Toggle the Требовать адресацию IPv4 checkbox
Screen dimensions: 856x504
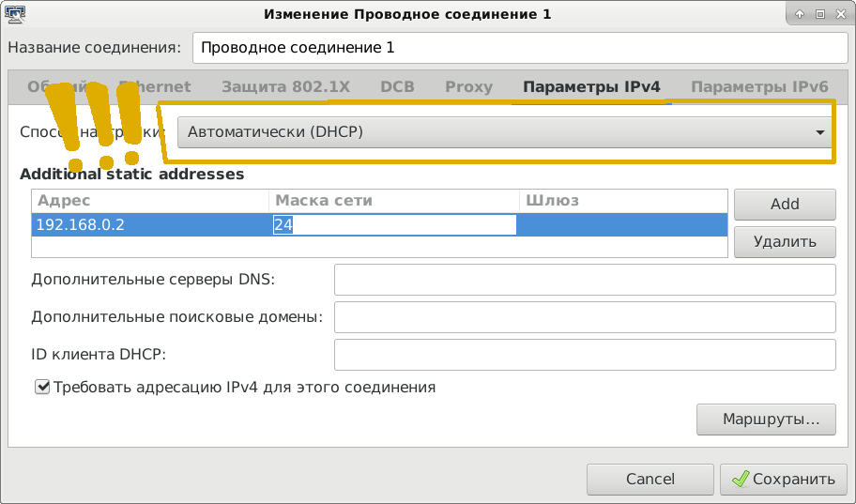[41, 387]
